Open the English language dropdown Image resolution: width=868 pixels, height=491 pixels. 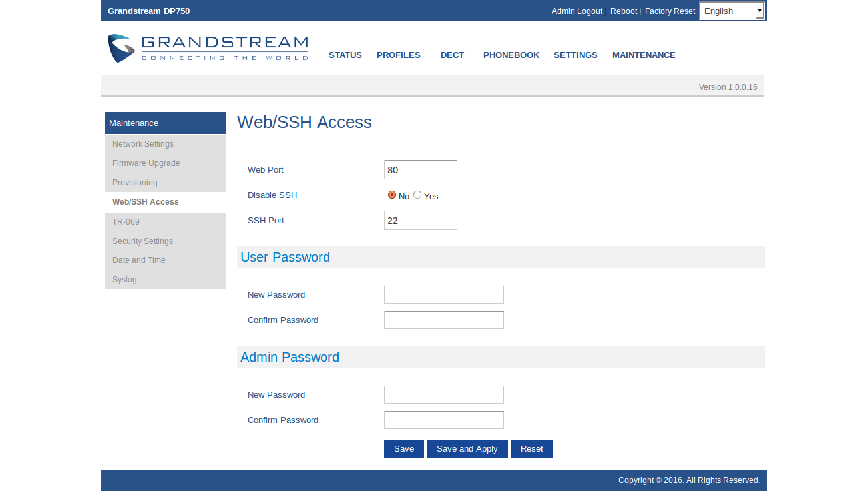click(732, 11)
